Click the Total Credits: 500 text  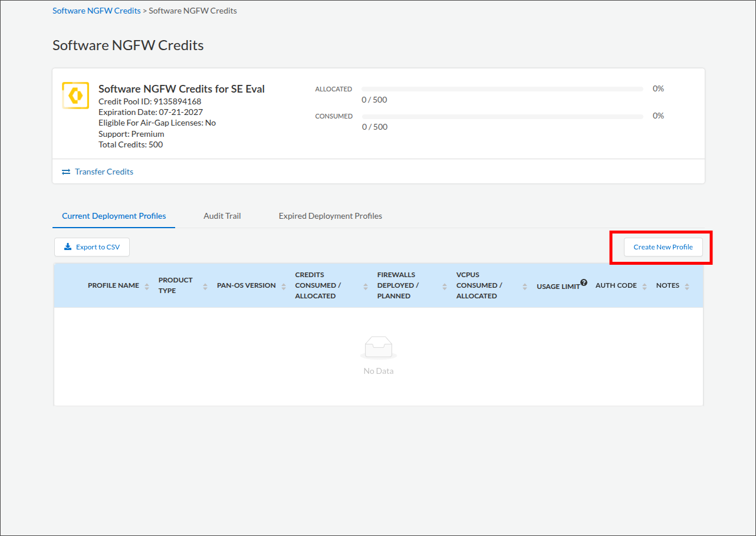tap(131, 144)
